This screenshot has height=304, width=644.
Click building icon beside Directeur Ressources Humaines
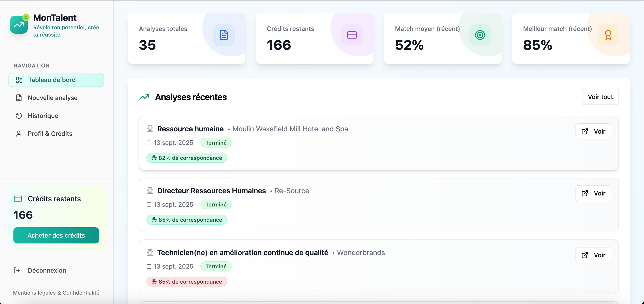(x=150, y=191)
